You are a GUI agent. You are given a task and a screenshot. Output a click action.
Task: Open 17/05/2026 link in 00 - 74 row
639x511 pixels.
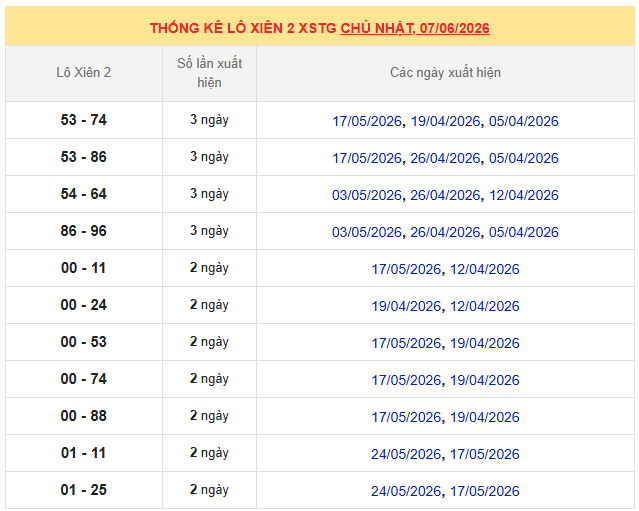tap(406, 381)
